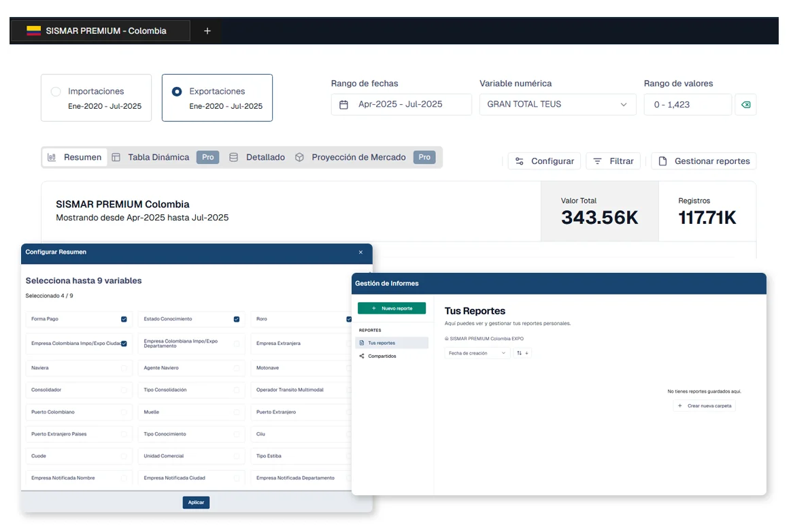The height and width of the screenshot is (532, 793).
Task: Click the 'Seleccionado 4 / 9' counter text
Action: click(x=49, y=296)
